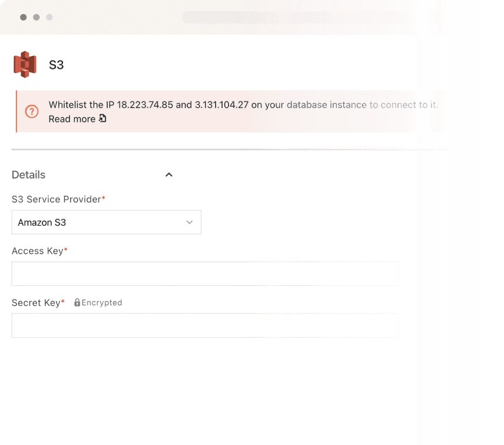Click the question mark icon in the warning banner
Viewport: 504px width, 445px height.
tap(32, 111)
